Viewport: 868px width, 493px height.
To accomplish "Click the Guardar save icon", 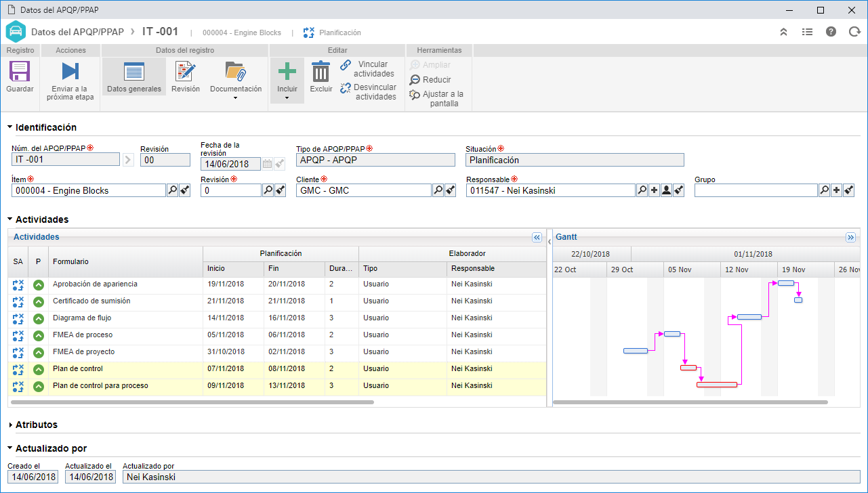I will tap(20, 71).
